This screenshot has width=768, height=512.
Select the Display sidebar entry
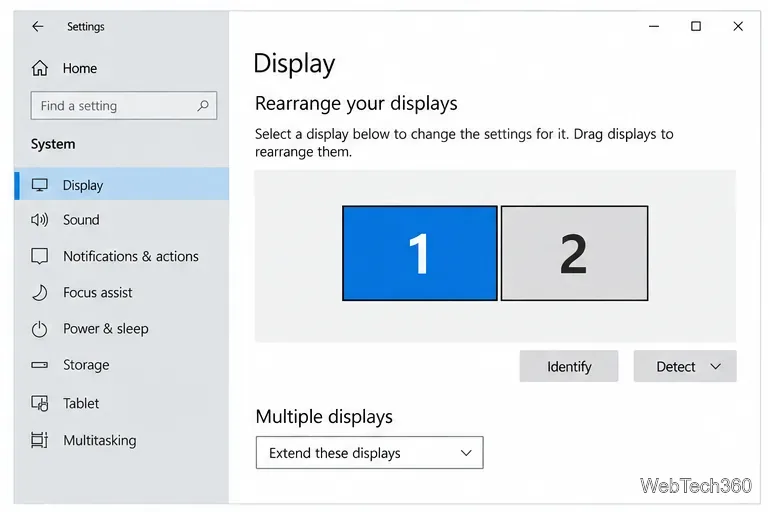[121, 184]
